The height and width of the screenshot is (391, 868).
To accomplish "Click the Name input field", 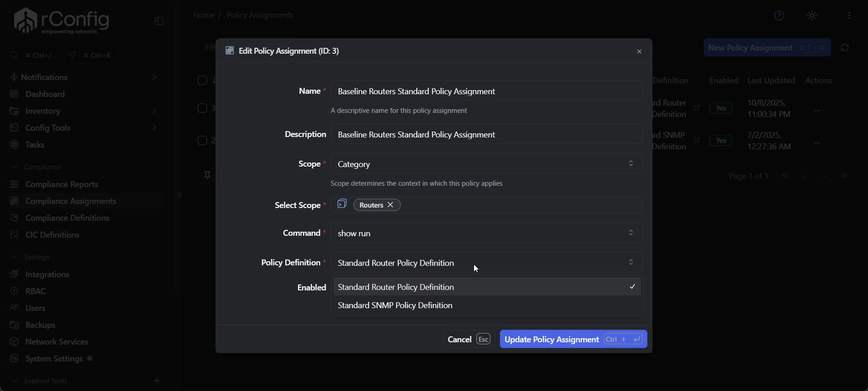I will click(486, 91).
